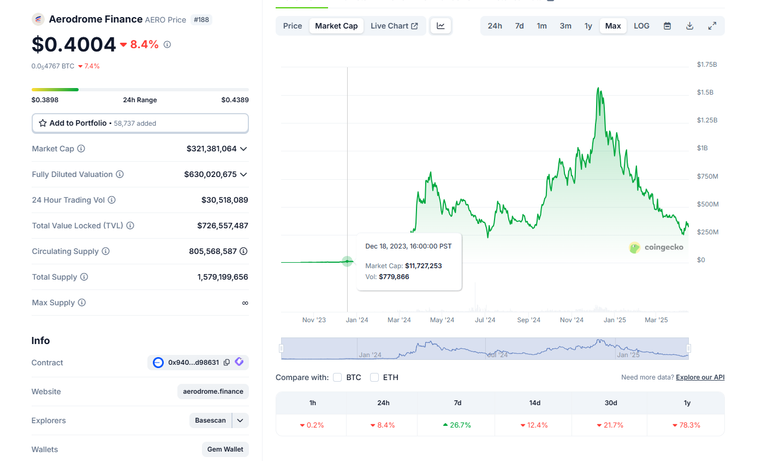Open the Explorers dropdown arrow
The height and width of the screenshot is (461, 768).
click(240, 420)
